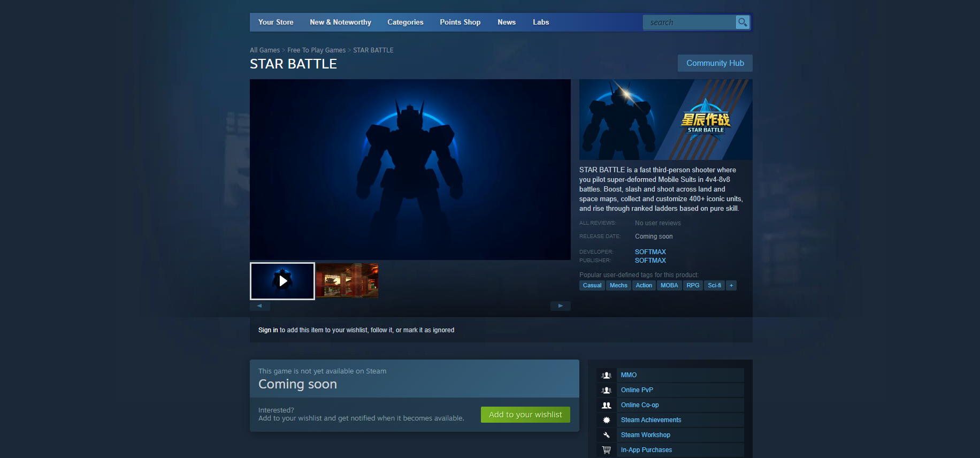
Task: Select the Casual tag
Action: point(592,285)
